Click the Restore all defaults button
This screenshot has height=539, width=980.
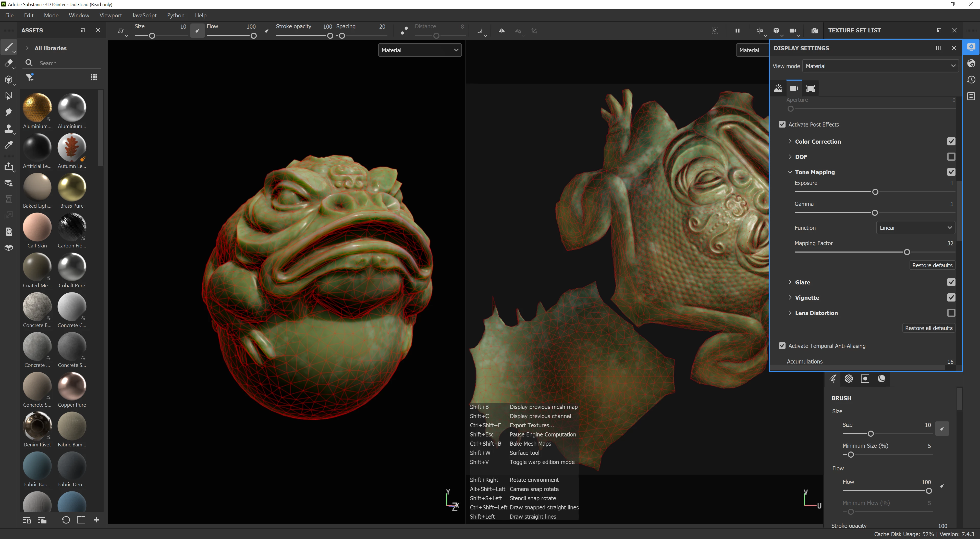(928, 328)
